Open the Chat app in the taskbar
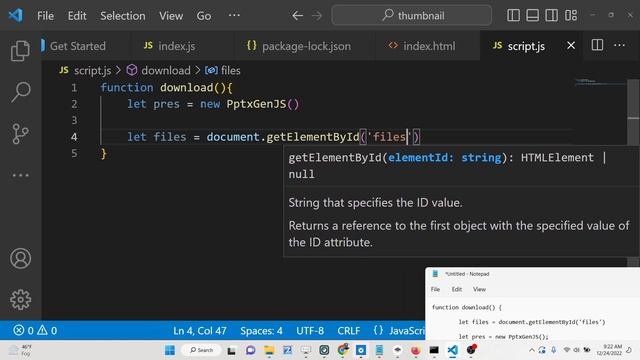 [250, 350]
